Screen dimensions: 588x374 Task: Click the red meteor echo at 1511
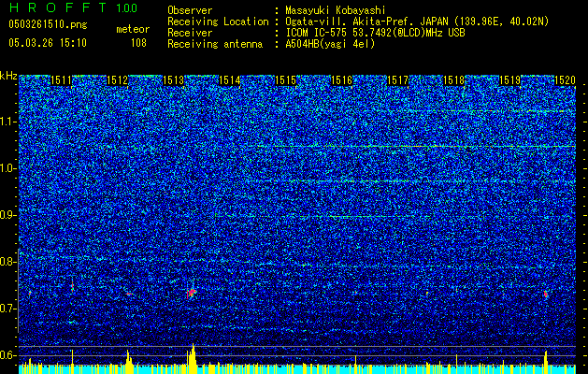pyautogui.click(x=72, y=287)
